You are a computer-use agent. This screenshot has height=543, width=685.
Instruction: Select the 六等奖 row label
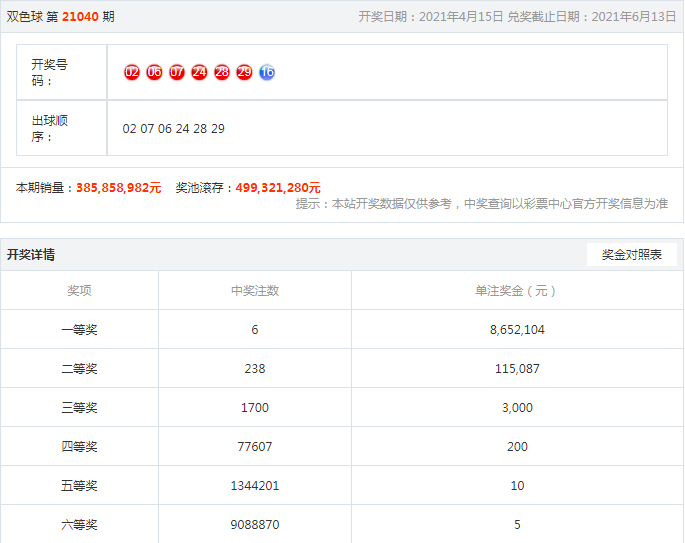(x=79, y=524)
